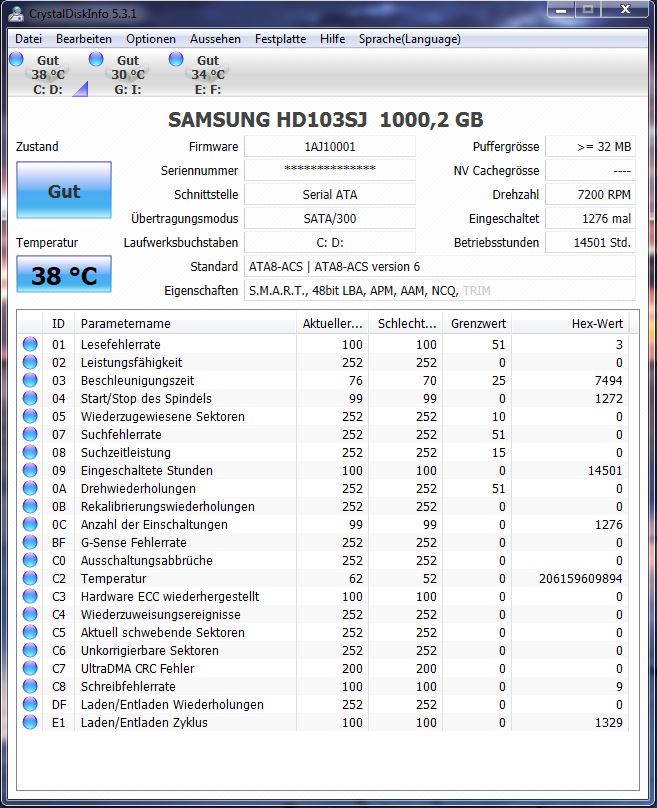Click the Parametername column header
Viewport: 657px width, 808px height.
[x=186, y=324]
